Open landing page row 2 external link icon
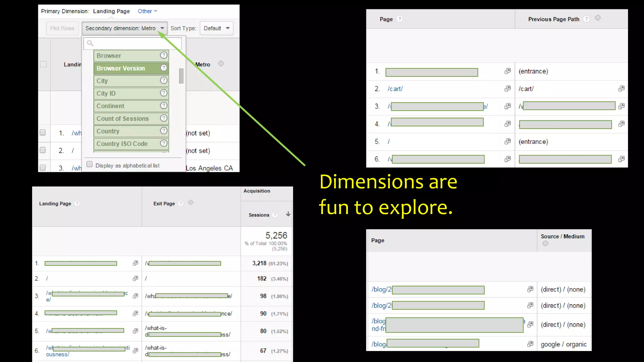This screenshot has width=644, height=362. pyautogui.click(x=136, y=278)
